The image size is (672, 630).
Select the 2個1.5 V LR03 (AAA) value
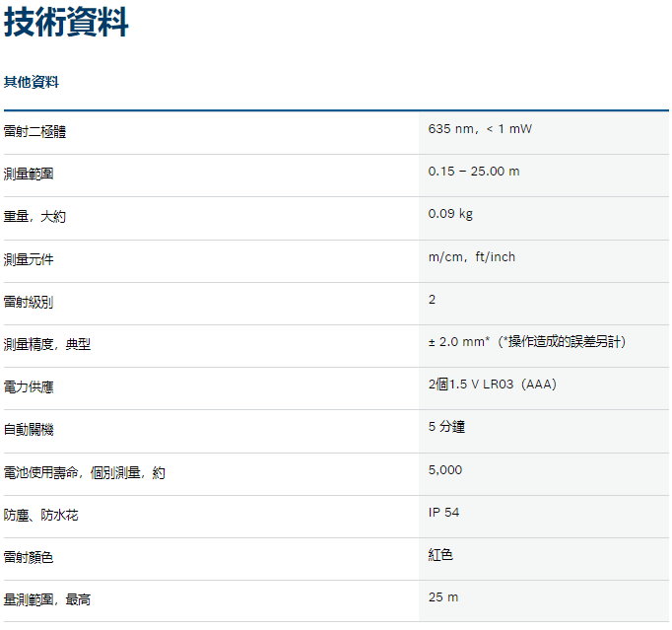tap(492, 385)
